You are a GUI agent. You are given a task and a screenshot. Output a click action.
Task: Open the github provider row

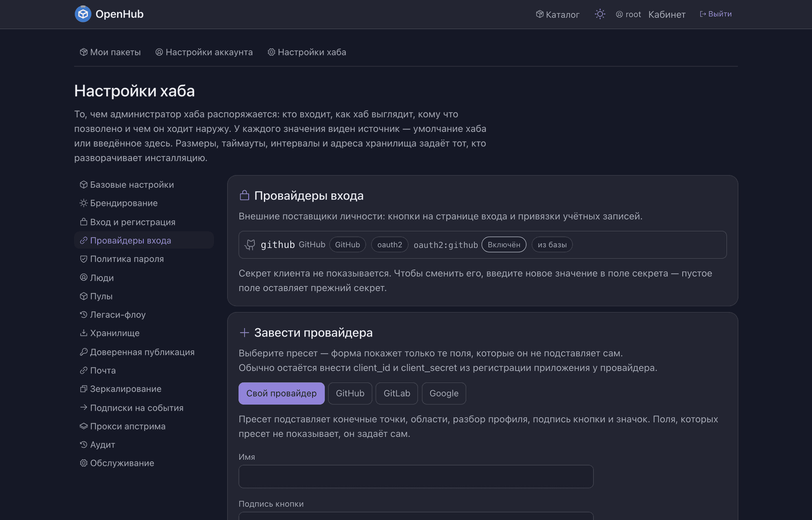483,244
